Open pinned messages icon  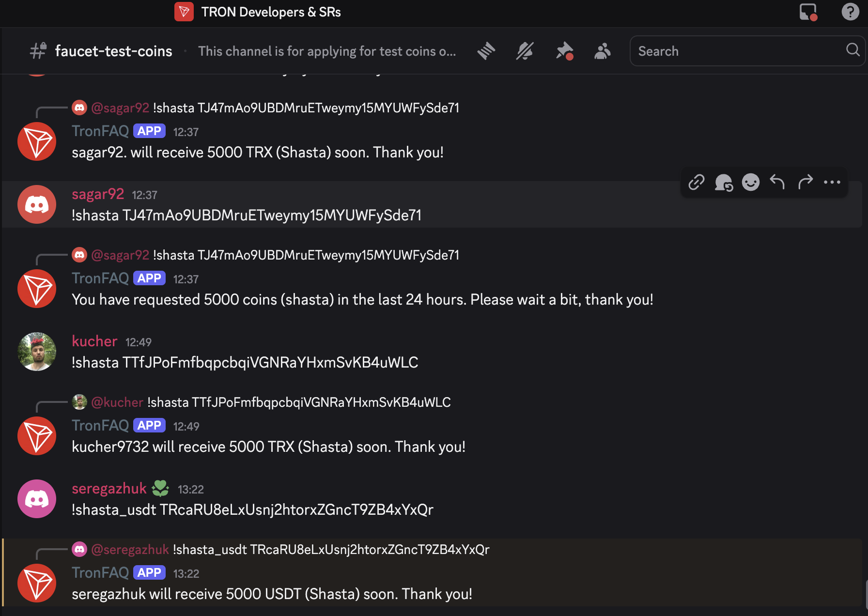564,51
